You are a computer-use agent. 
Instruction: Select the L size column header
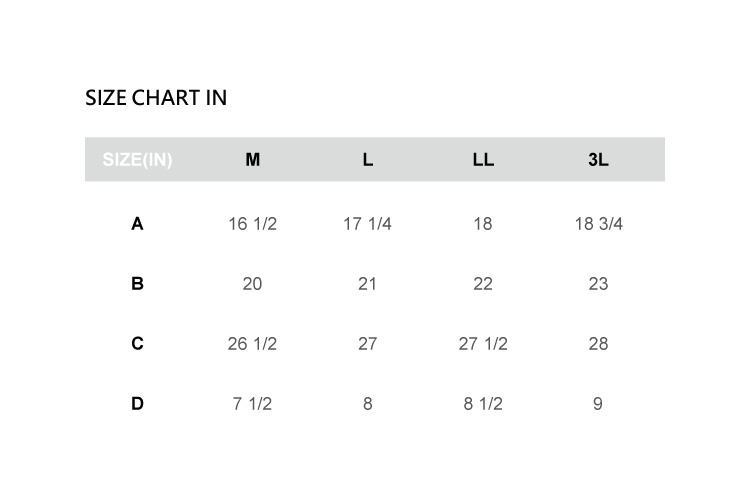coord(368,160)
